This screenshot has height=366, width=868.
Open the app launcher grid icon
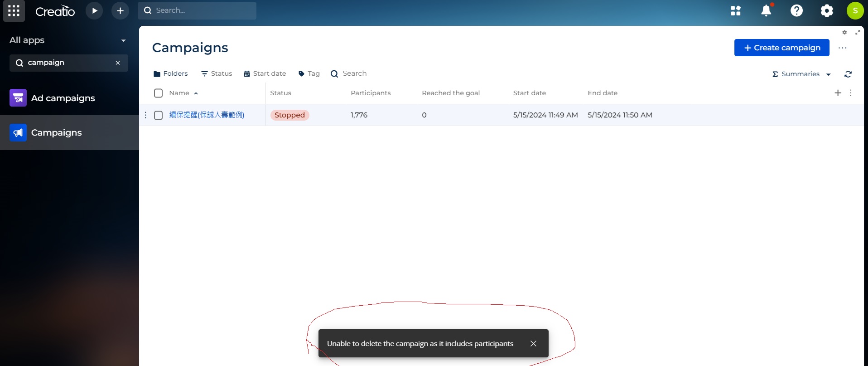tap(14, 10)
